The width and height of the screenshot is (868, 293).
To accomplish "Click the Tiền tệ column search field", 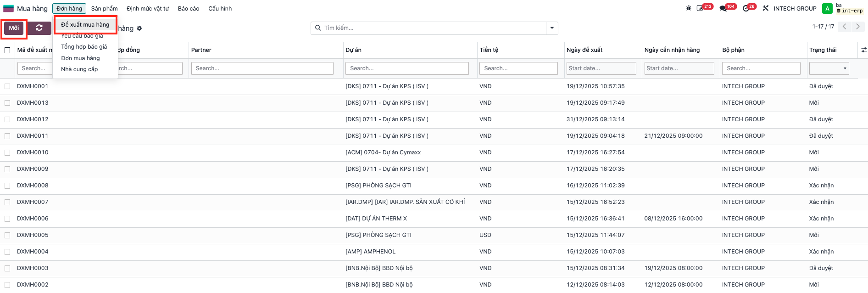I will [518, 68].
